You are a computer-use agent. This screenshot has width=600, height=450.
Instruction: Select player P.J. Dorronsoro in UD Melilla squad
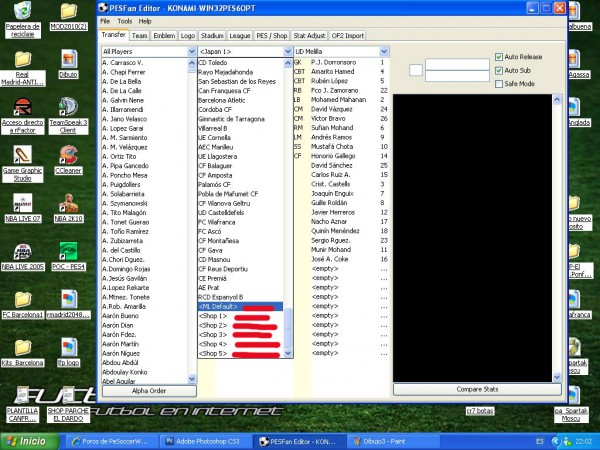click(x=341, y=62)
